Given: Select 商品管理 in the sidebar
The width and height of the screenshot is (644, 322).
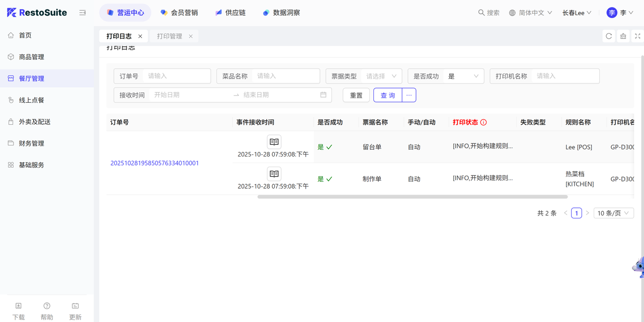Looking at the screenshot, I should (x=32, y=57).
